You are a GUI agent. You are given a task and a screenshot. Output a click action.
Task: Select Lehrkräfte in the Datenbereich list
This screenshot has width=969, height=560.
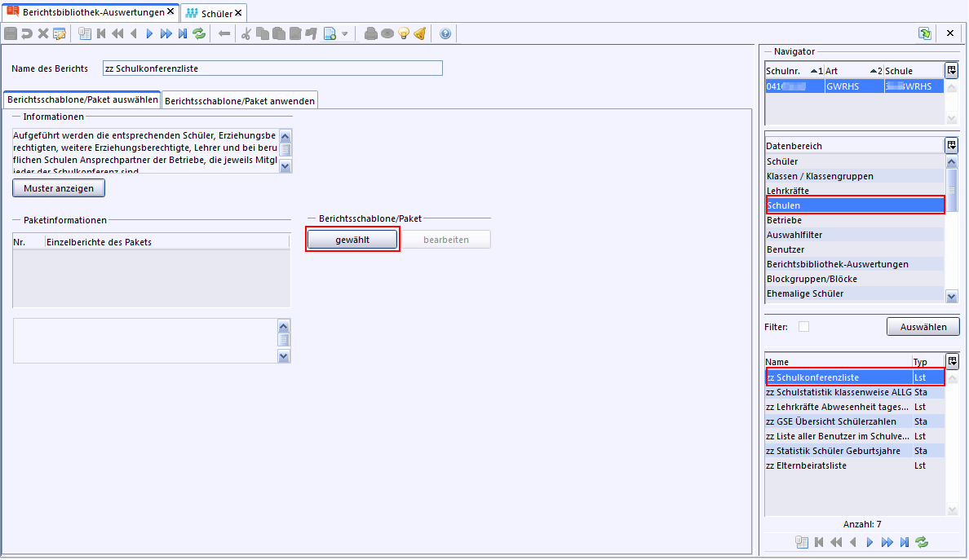tap(788, 191)
